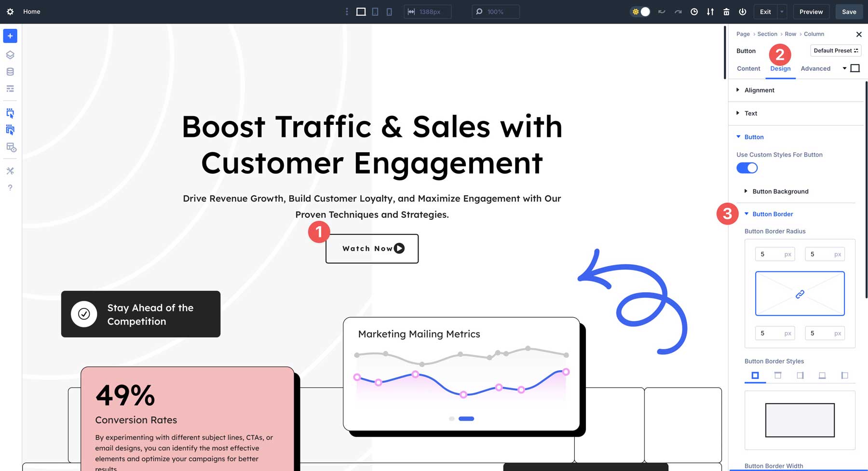Click the Save button

tap(849, 11)
